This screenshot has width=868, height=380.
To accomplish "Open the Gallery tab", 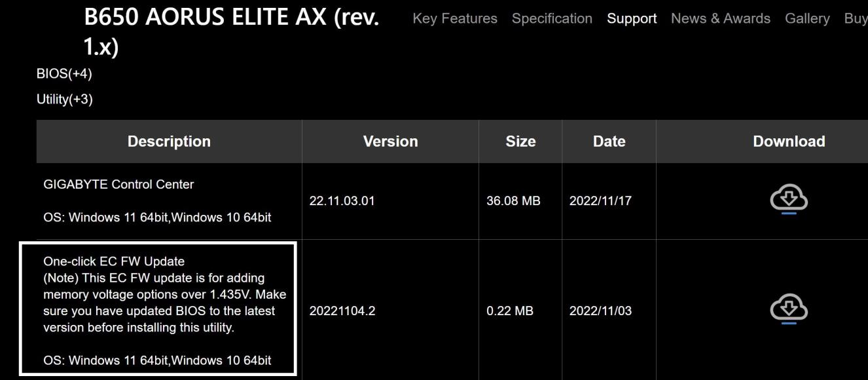I will click(x=807, y=19).
